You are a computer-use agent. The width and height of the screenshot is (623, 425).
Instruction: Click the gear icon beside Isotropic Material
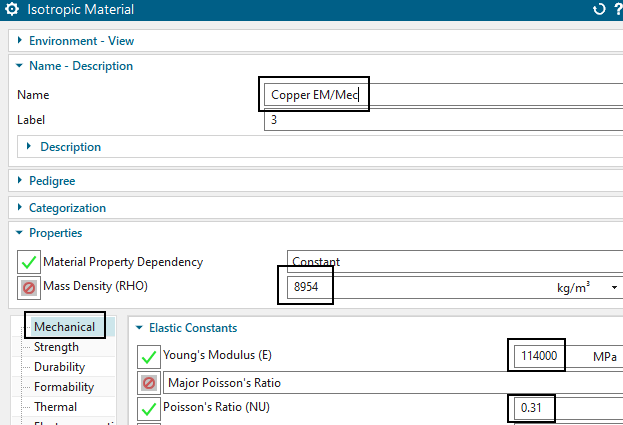[13, 10]
